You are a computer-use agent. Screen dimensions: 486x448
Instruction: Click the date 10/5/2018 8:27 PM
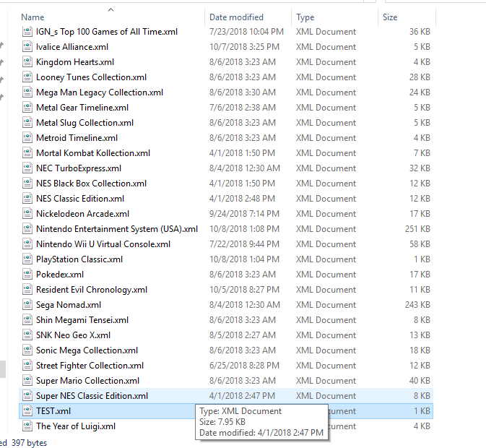point(244,290)
